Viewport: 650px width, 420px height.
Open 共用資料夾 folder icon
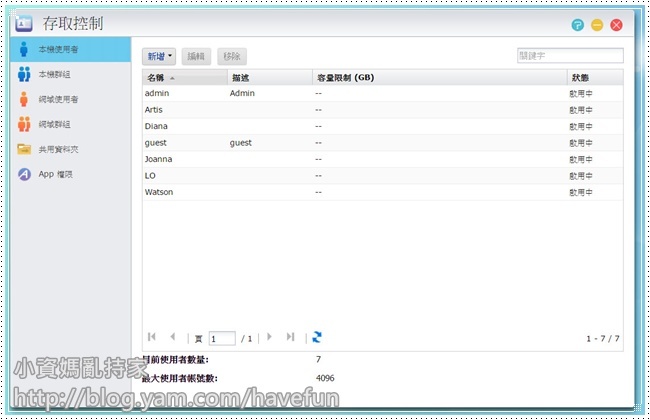tap(24, 149)
